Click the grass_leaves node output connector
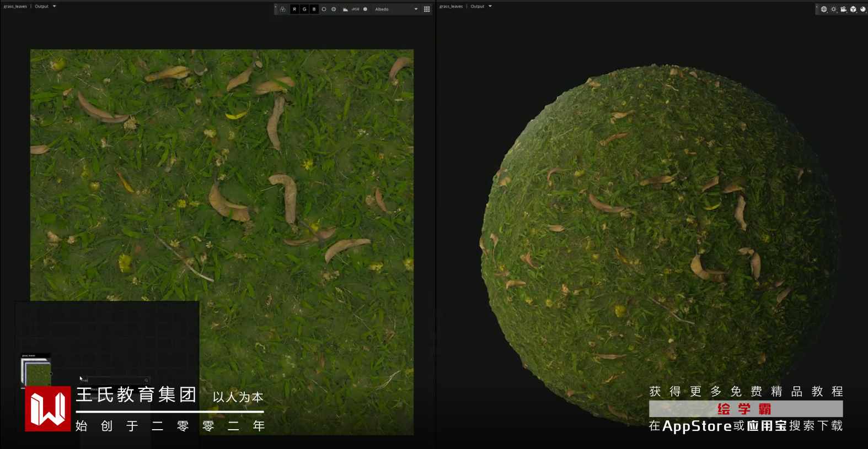The height and width of the screenshot is (449, 868). tap(51, 374)
